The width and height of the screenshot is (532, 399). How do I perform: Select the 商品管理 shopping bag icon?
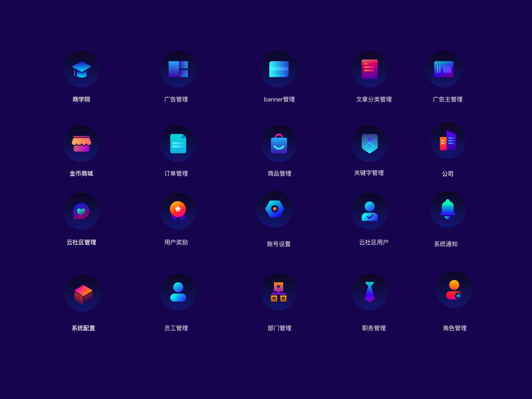click(x=279, y=143)
